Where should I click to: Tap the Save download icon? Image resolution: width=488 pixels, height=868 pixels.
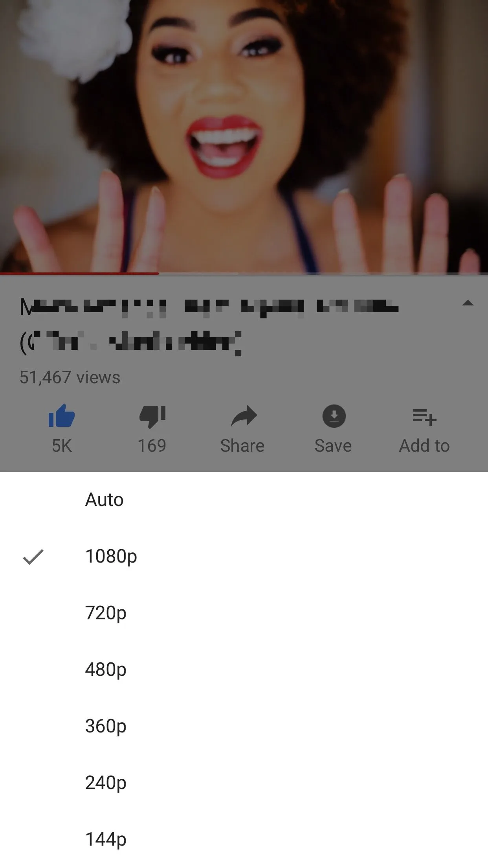[x=334, y=416]
